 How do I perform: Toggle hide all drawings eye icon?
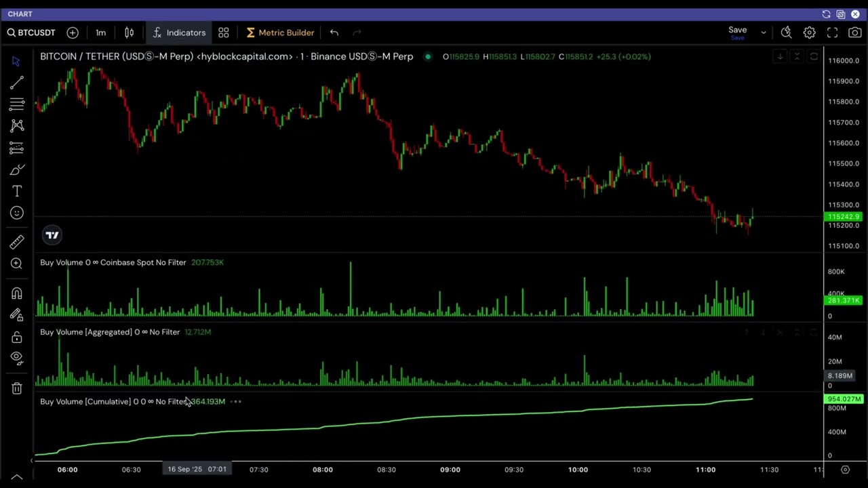pos(17,357)
